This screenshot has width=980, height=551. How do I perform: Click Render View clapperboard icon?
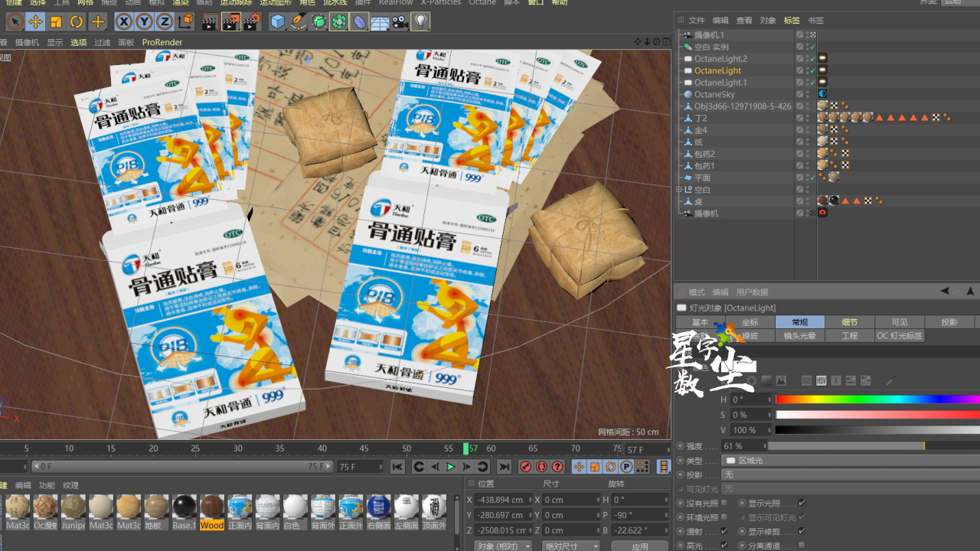click(x=209, y=21)
